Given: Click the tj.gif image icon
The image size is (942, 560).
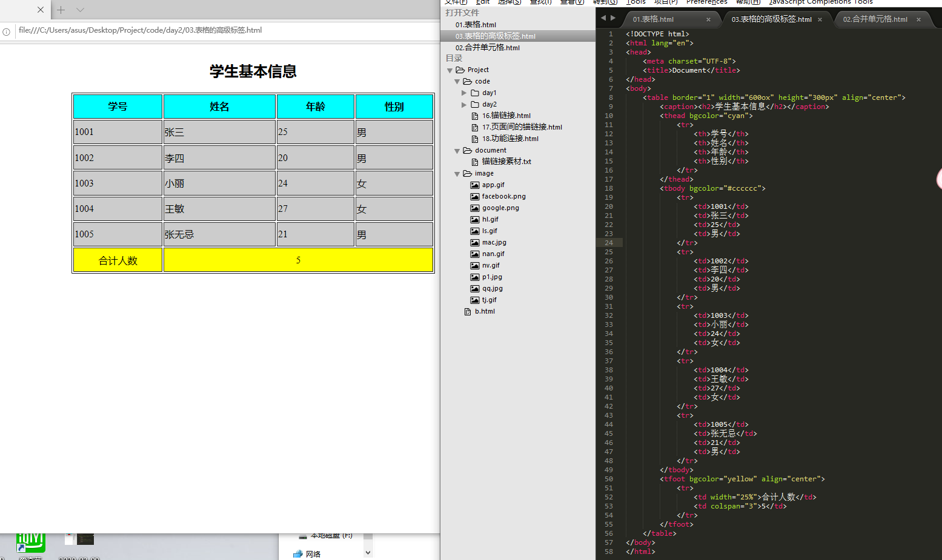Looking at the screenshot, I should pyautogui.click(x=475, y=300).
